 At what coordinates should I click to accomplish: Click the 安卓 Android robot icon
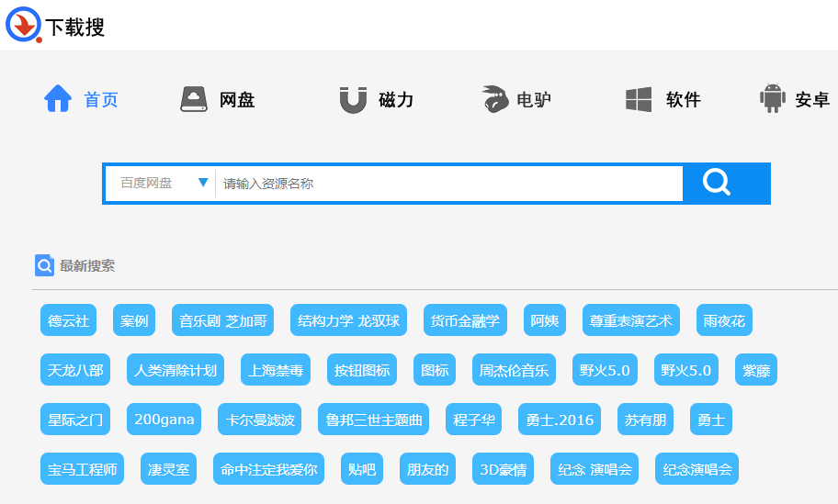tap(773, 99)
